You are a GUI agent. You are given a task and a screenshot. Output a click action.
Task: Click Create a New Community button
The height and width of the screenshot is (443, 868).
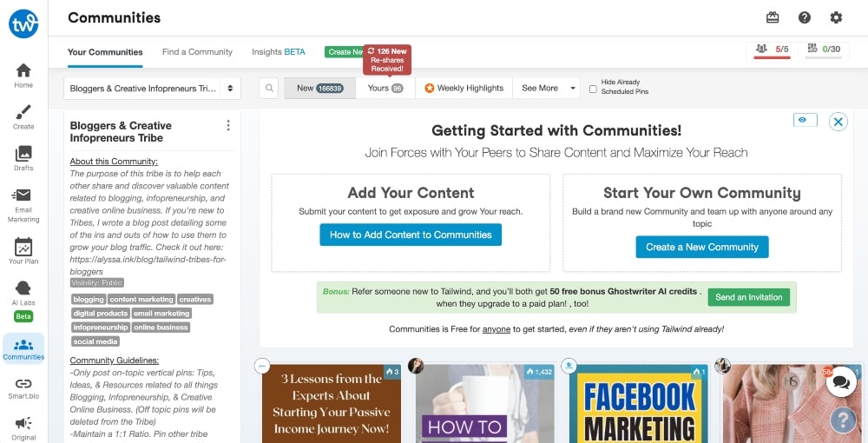point(702,247)
